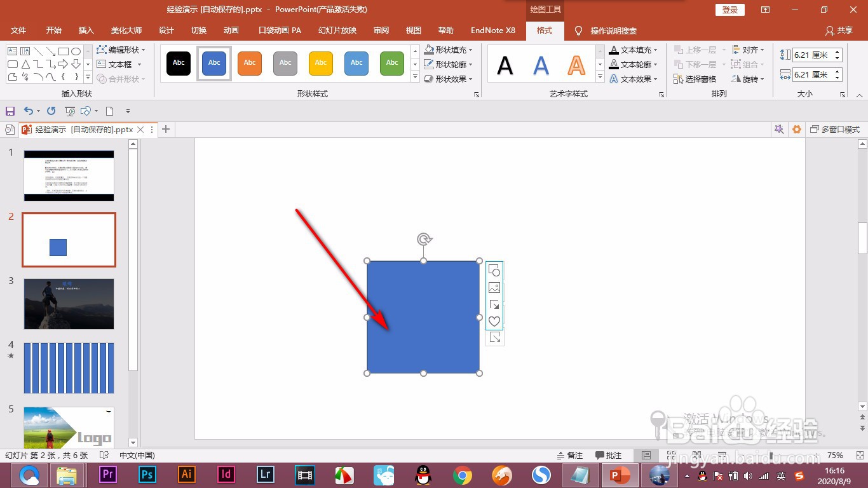Apply the green Abc shape style
This screenshot has height=488, width=868.
pyautogui.click(x=392, y=63)
